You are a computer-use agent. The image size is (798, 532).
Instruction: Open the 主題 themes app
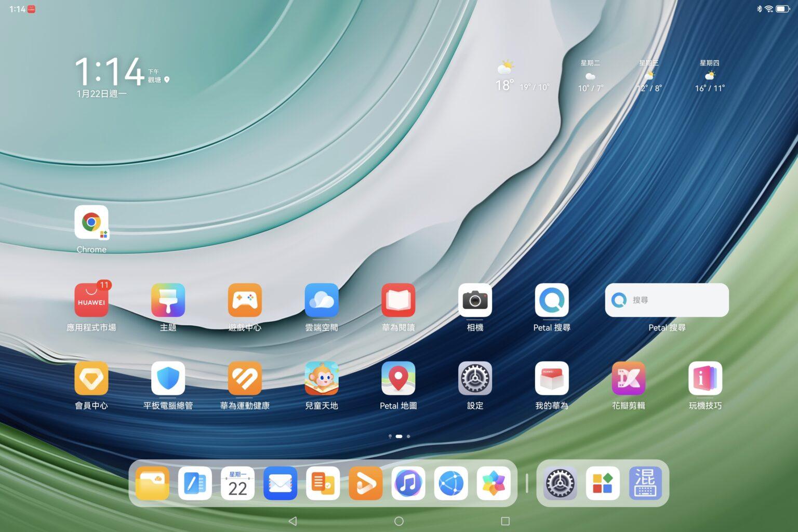pyautogui.click(x=168, y=300)
